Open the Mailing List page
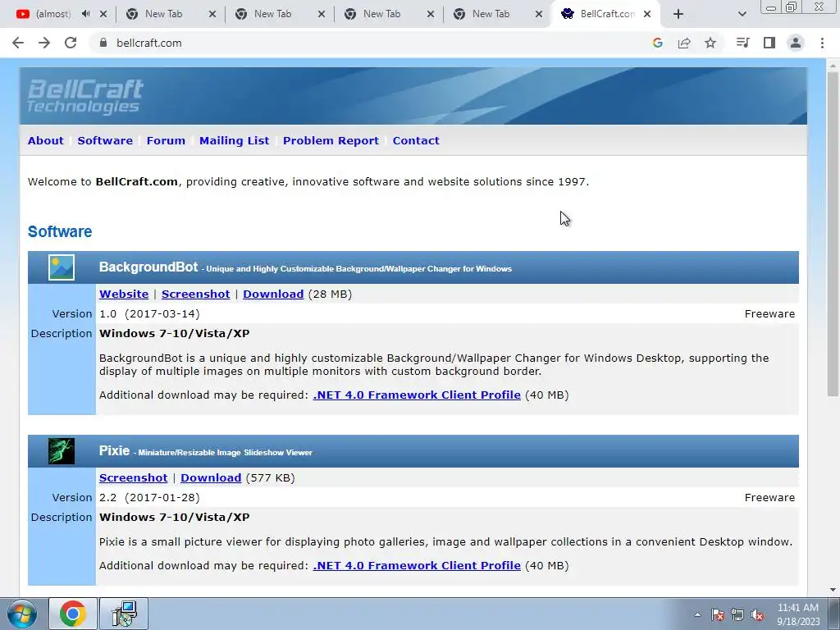The width and height of the screenshot is (840, 630). pos(234,140)
